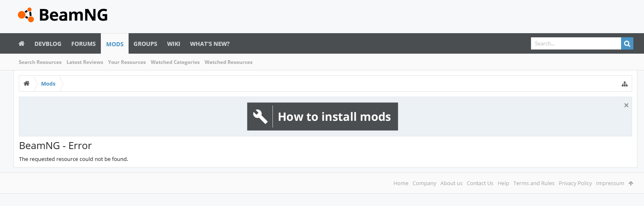Click the Mods breadcrumb link

pos(48,84)
